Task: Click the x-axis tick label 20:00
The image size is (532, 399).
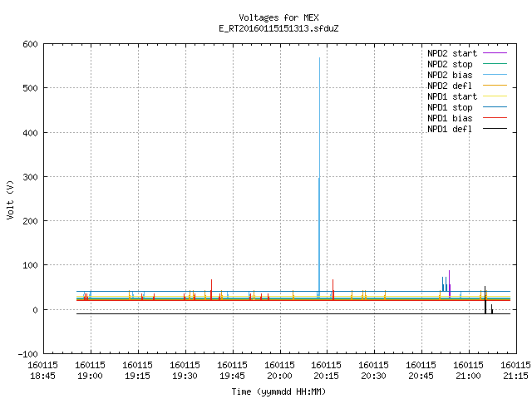Action: (279, 376)
